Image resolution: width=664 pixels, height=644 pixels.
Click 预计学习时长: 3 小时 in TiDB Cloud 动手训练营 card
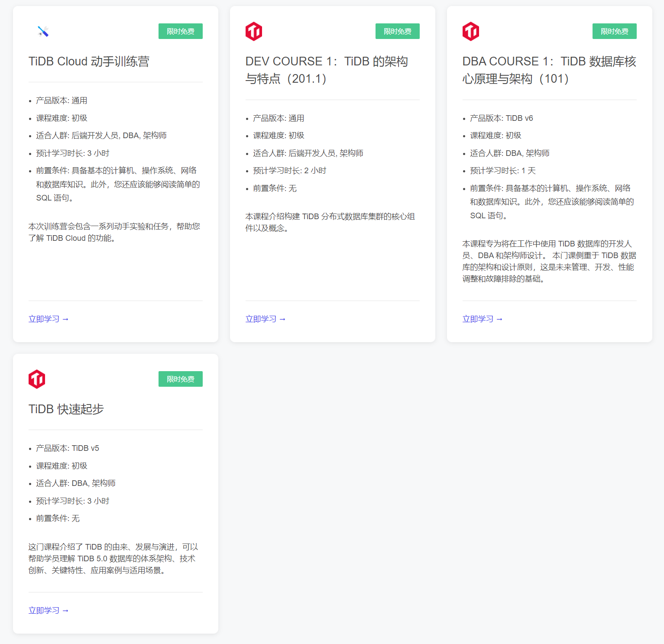pos(73,153)
